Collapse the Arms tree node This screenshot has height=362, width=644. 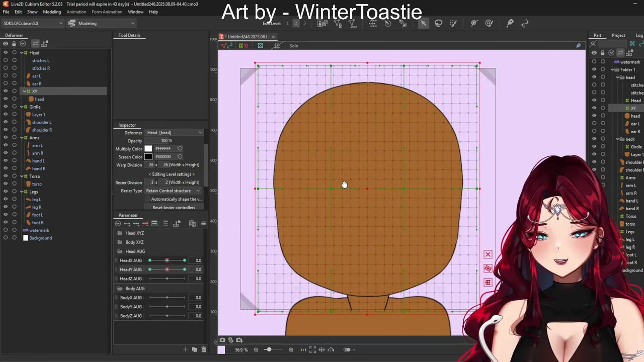pyautogui.click(x=21, y=138)
